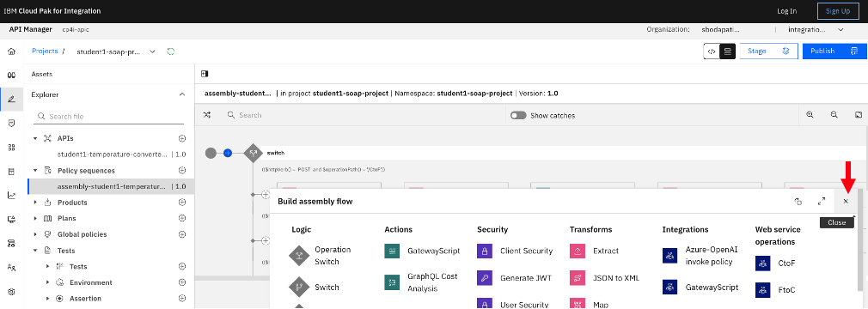This screenshot has width=868, height=309.
Task: Click the Publish button
Action: coord(834,51)
